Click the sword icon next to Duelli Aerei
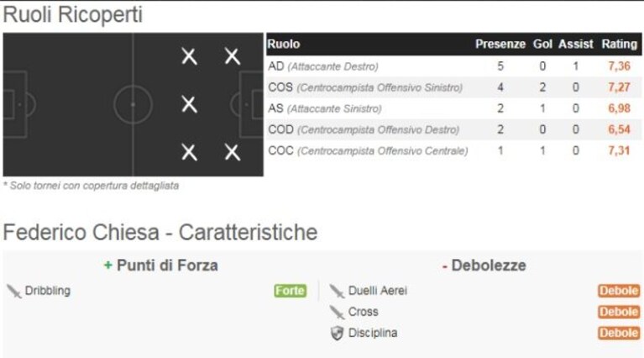Image resolution: width=644 pixels, height=358 pixels. tap(337, 291)
